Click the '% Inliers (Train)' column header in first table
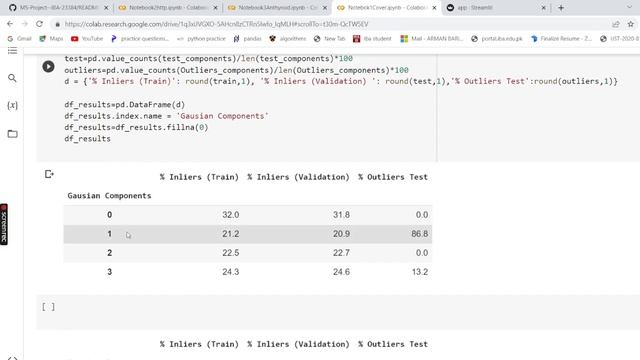Image resolution: width=640 pixels, height=360 pixels. [199, 177]
